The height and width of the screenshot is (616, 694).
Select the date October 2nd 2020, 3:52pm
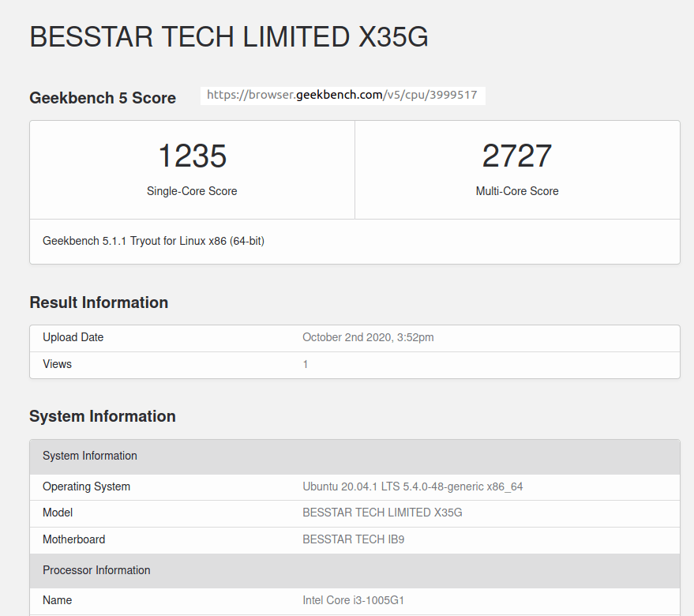coord(368,337)
